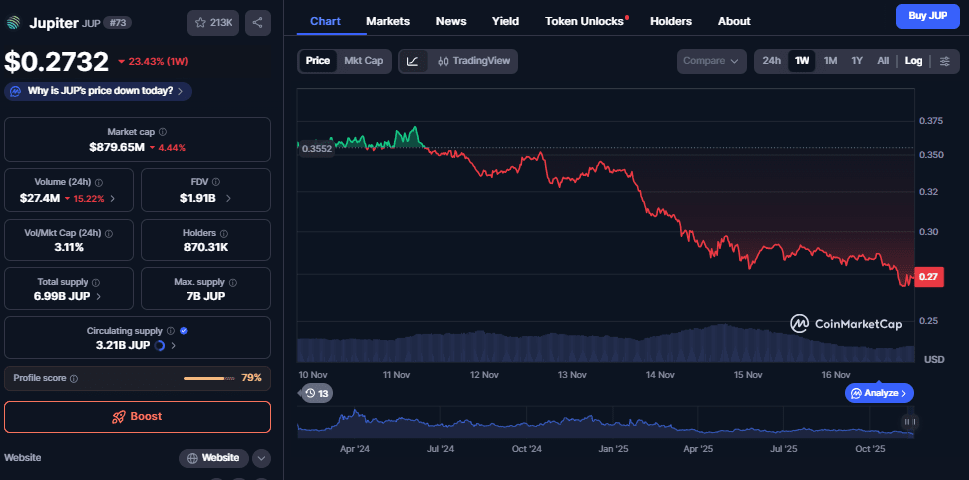Click the Circulating supply info icon
The image size is (969, 480).
171,330
